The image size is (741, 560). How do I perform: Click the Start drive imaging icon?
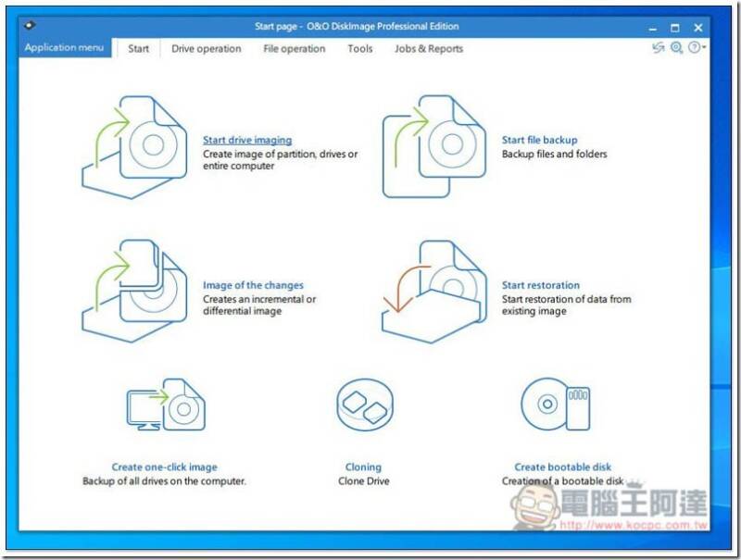coord(134,147)
